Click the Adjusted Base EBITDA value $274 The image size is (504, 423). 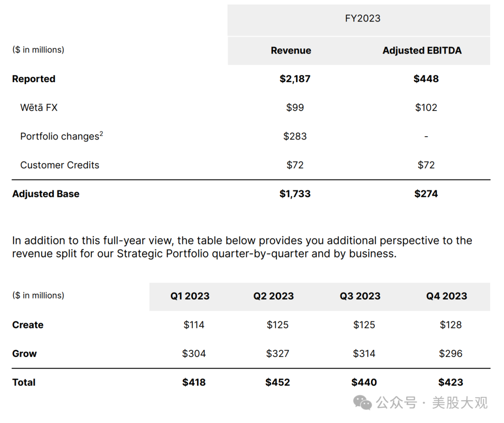coord(426,194)
